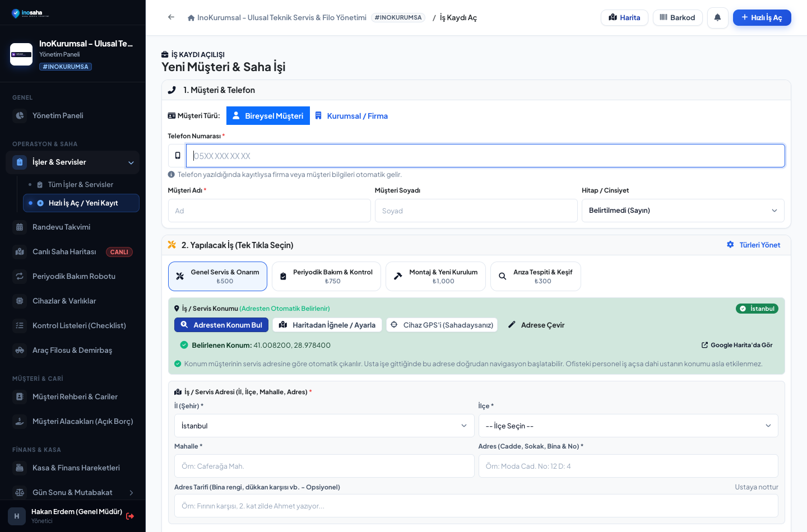This screenshot has height=532, width=807.
Task: Click the Kasa & Finans Hareketleri icon
Action: coord(20,468)
